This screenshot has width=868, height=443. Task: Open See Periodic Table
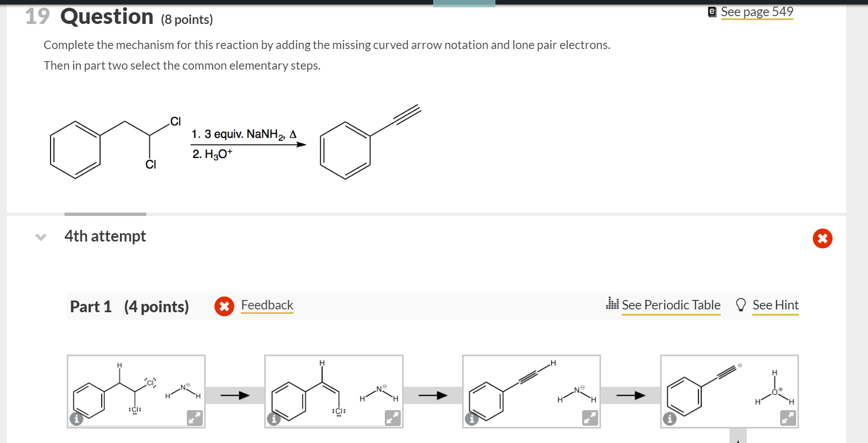[x=671, y=305]
